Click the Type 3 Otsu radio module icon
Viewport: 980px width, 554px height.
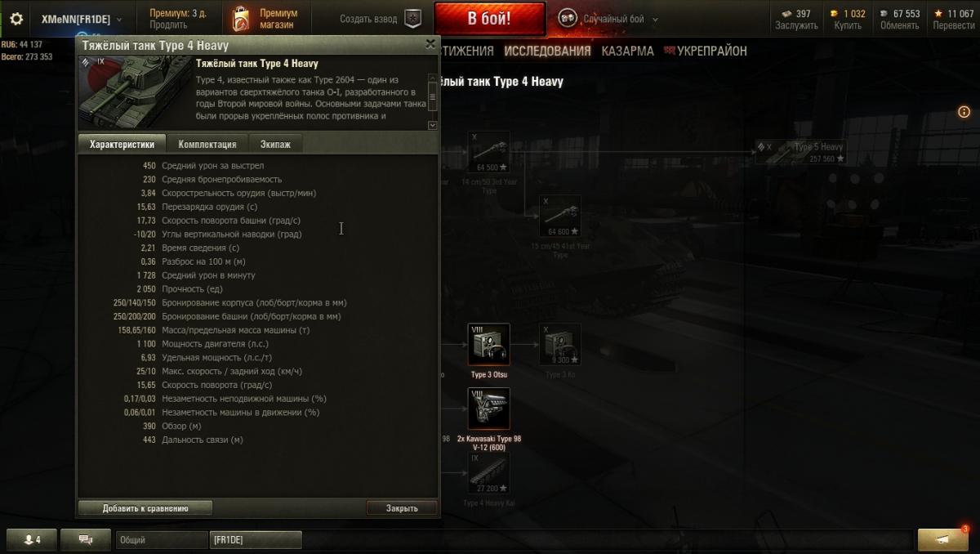[x=489, y=344]
